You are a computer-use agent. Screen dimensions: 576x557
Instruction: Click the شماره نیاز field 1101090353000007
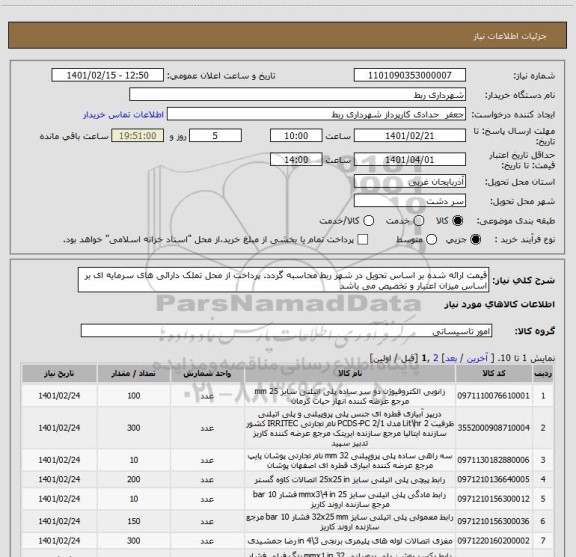tap(410, 75)
